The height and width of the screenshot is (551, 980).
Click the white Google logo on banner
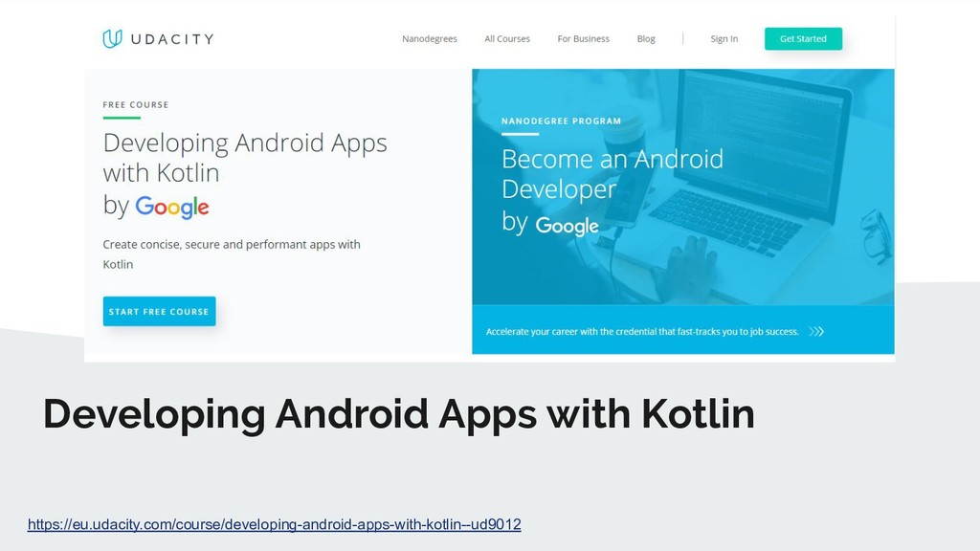(567, 226)
